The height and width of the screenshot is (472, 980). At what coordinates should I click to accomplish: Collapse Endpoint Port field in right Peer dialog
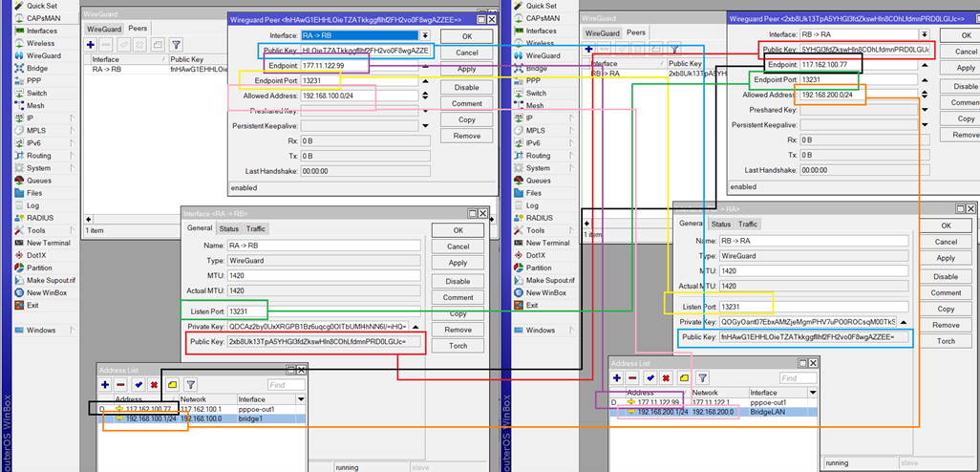coord(924,80)
